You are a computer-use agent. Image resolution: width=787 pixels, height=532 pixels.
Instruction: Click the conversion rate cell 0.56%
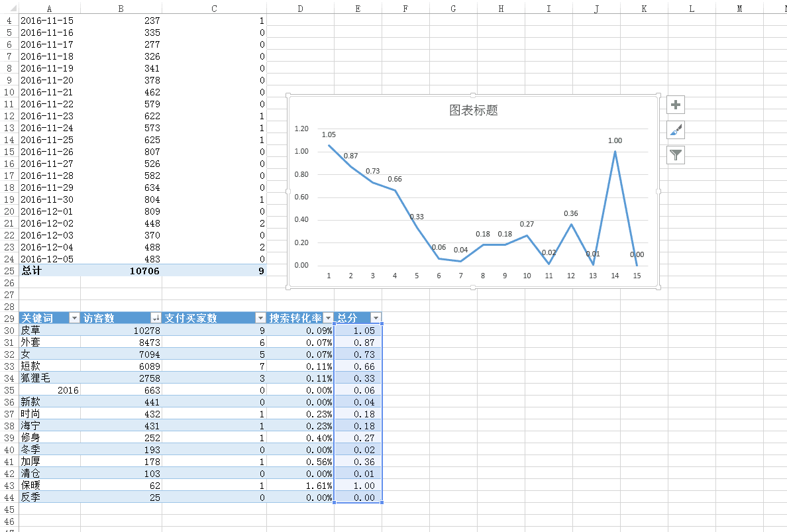tap(300, 461)
